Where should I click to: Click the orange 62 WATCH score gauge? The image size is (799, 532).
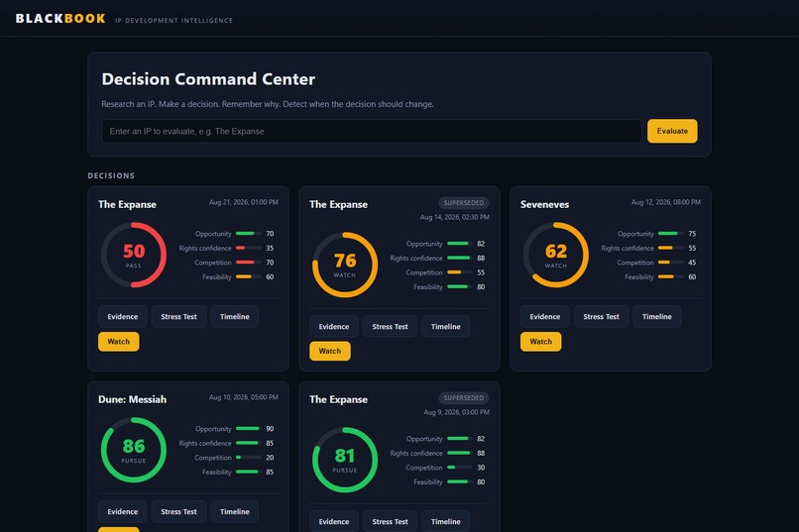pos(556,255)
